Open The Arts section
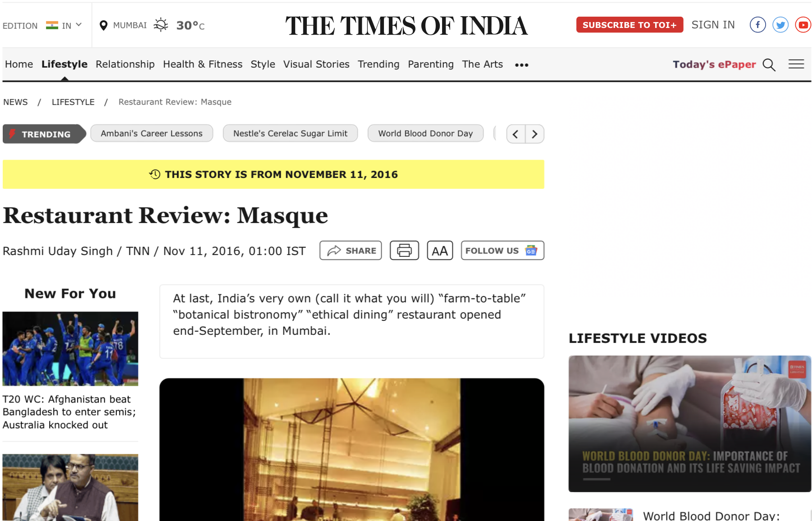 (483, 64)
